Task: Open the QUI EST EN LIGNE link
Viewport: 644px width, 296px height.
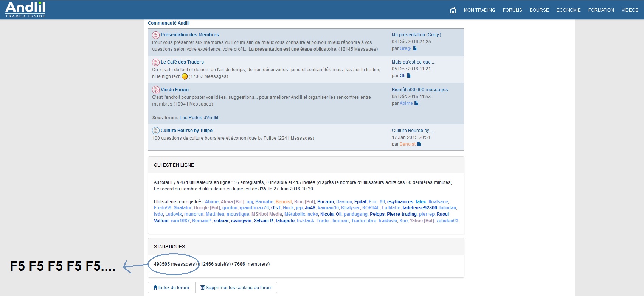Action: pos(174,165)
